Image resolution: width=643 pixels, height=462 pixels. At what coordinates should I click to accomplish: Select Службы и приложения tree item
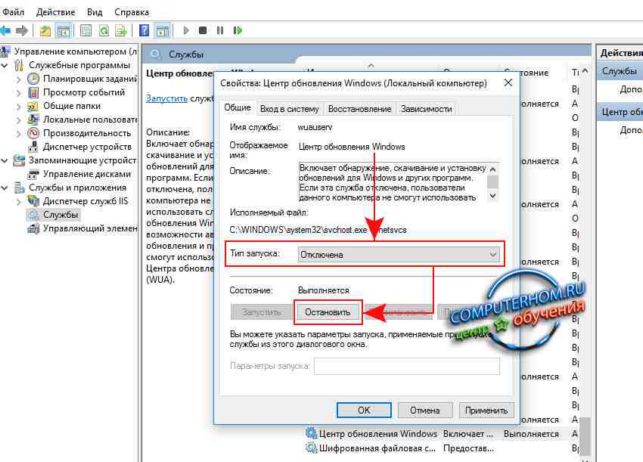click(77, 188)
